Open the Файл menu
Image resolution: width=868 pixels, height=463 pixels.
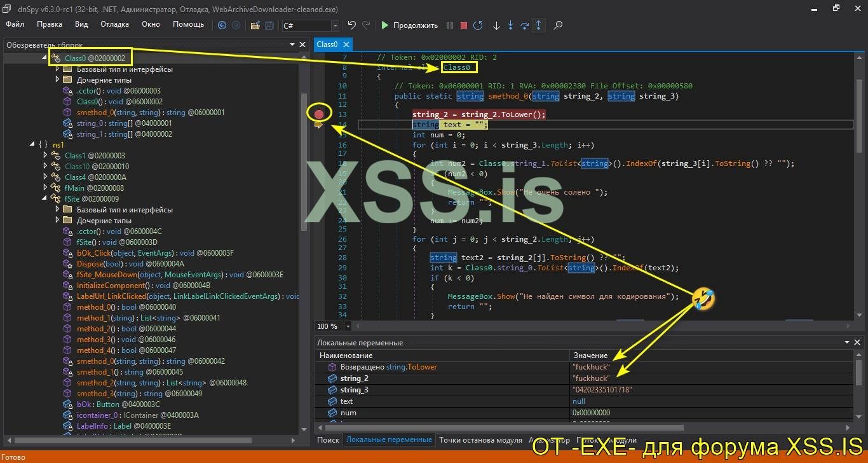(x=15, y=24)
